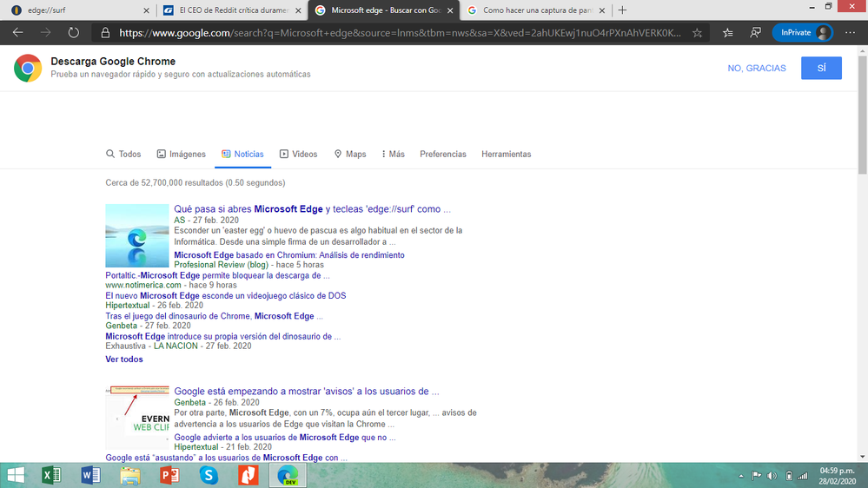Click the Ver todos link
The width and height of the screenshot is (868, 488).
click(124, 359)
